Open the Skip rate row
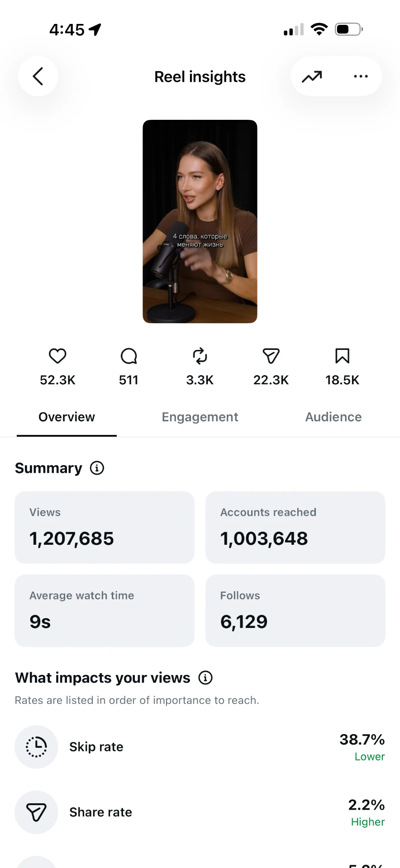Viewport: 400px width, 868px height. 200,747
